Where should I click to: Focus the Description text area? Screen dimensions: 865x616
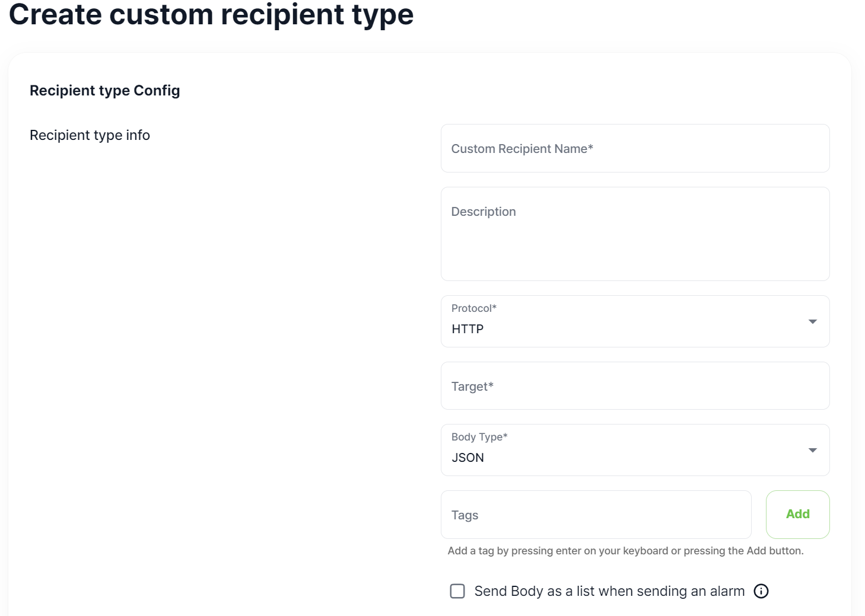pos(635,234)
